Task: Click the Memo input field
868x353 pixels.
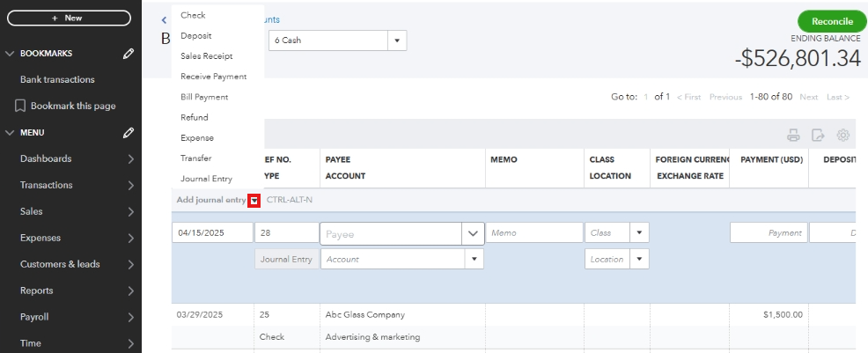Action: (x=534, y=233)
